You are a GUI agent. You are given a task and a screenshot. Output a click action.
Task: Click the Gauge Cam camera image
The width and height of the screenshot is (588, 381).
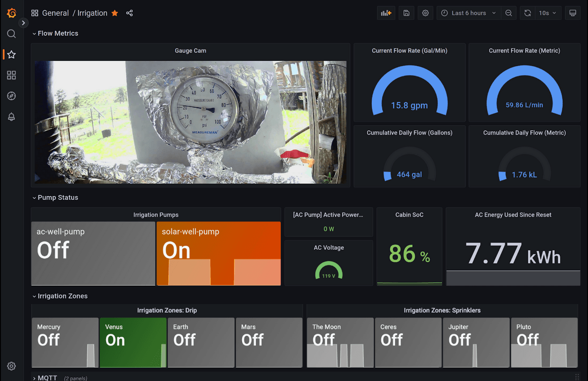coord(190,122)
